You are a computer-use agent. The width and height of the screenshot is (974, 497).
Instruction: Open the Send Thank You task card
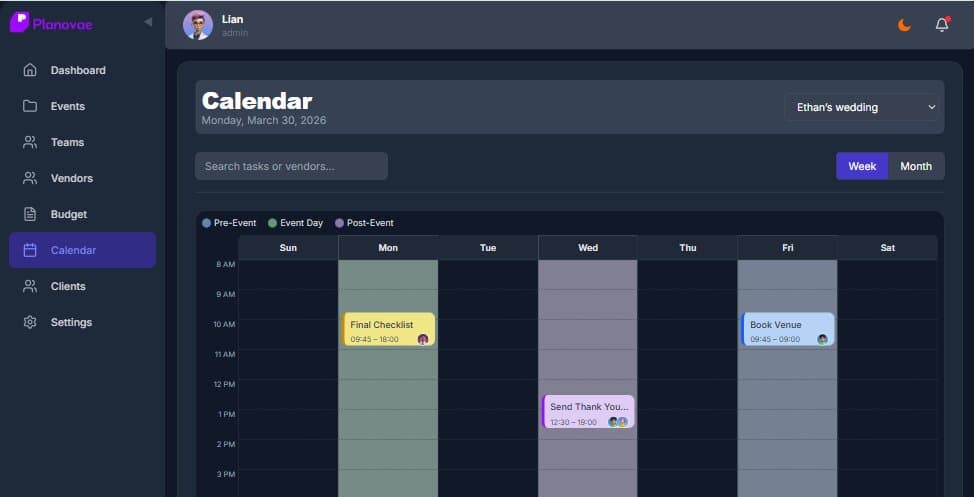coord(588,411)
